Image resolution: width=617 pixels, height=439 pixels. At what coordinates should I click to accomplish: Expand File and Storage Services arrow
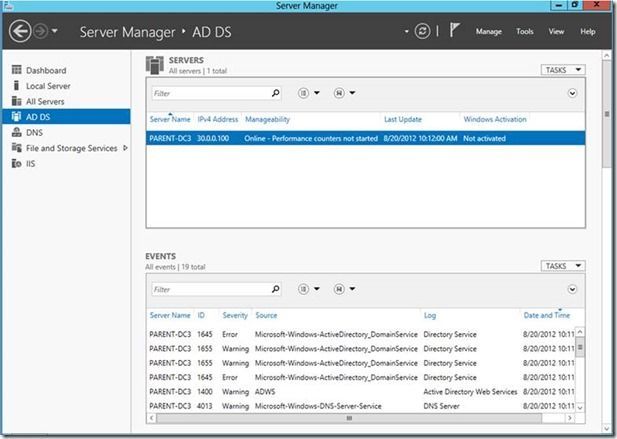tap(125, 148)
